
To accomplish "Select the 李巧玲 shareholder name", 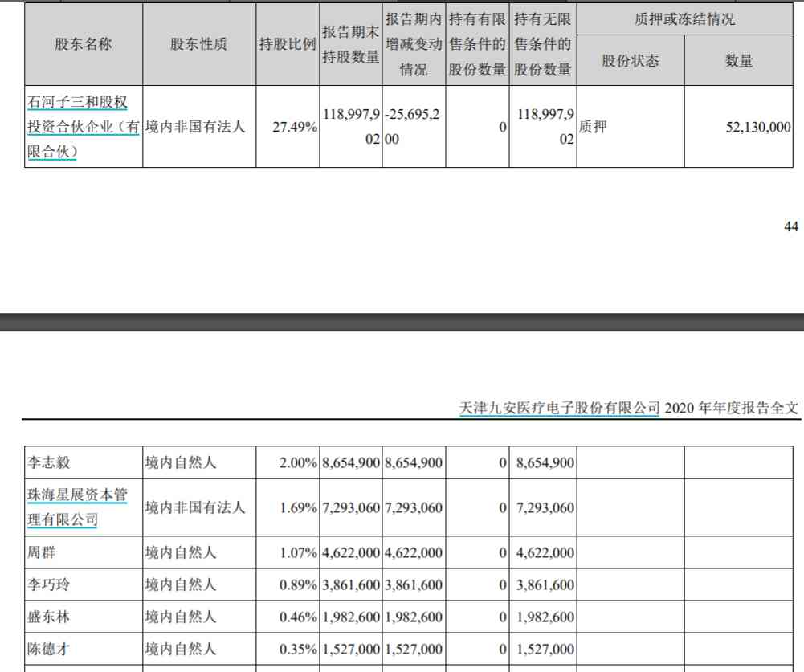I will point(49,584).
